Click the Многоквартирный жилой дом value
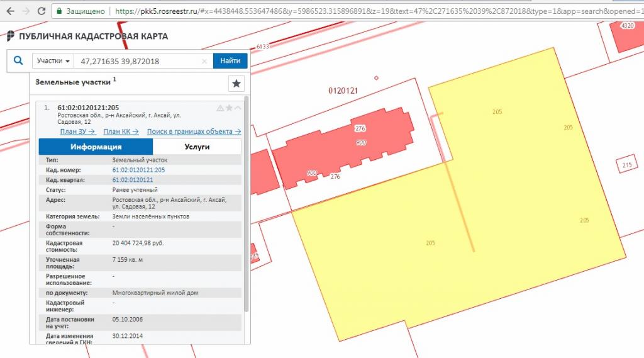 155,293
